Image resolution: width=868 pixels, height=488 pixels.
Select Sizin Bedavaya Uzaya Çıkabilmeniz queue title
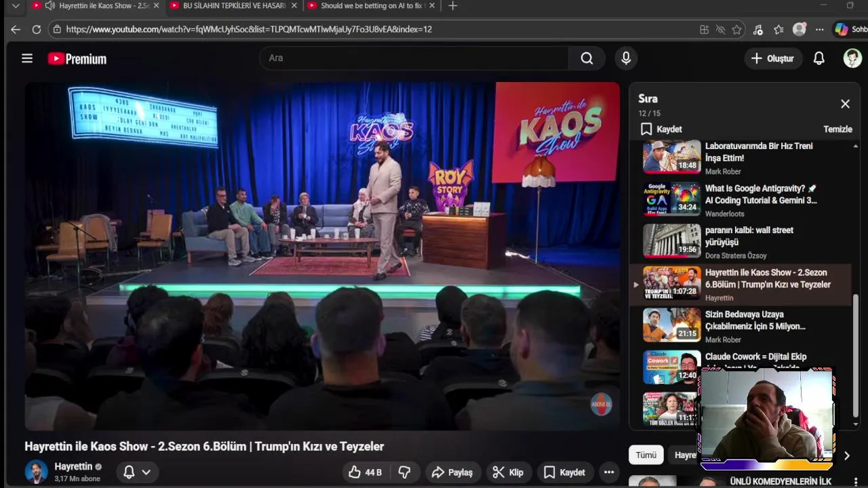[755, 321]
